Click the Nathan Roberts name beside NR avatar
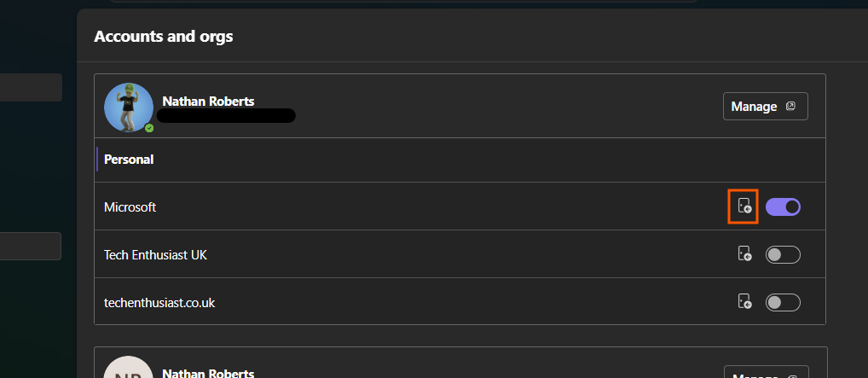The width and height of the screenshot is (868, 378). (208, 373)
